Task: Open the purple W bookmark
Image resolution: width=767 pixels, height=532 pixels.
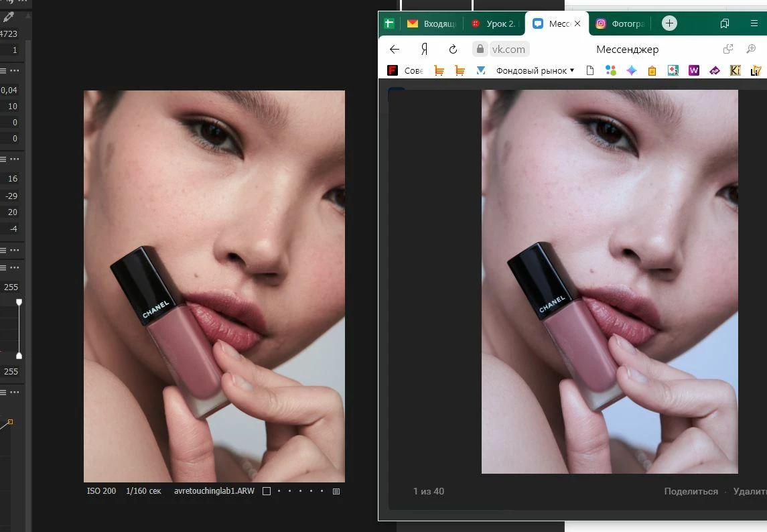Action: point(693,70)
